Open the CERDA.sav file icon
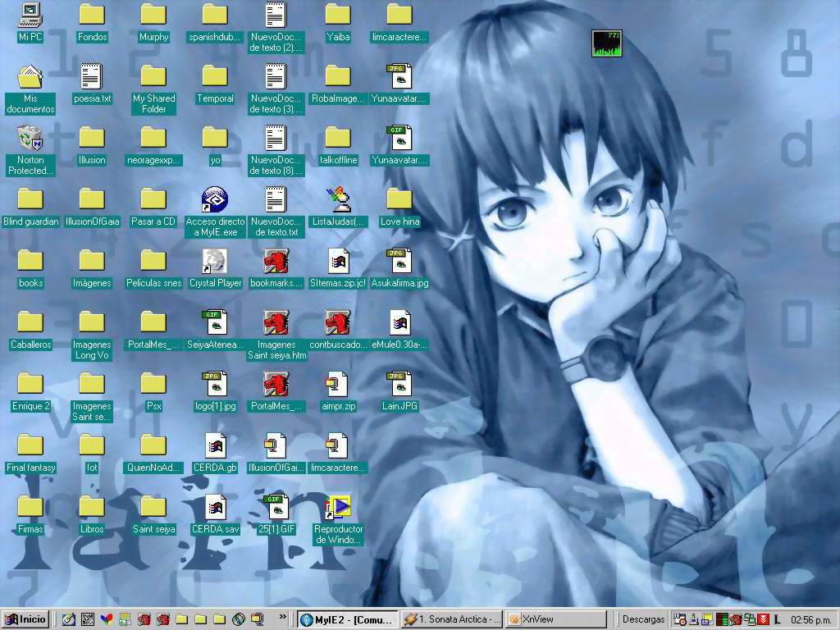Viewport: 840px width, 630px height. tap(215, 508)
